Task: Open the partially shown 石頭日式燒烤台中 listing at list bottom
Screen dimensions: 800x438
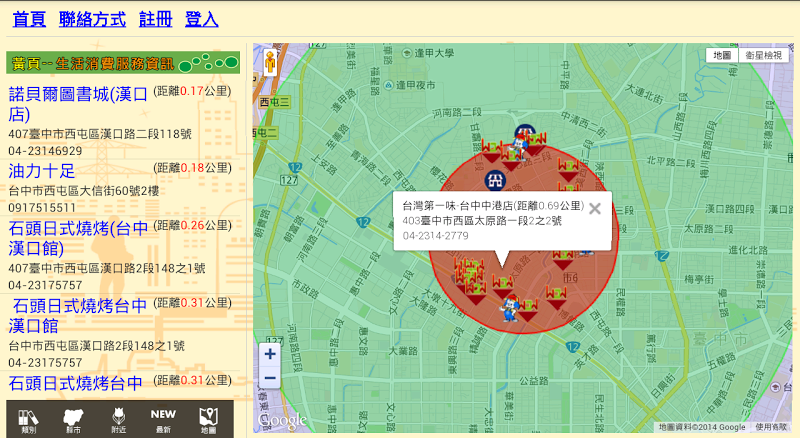Action: (76, 383)
